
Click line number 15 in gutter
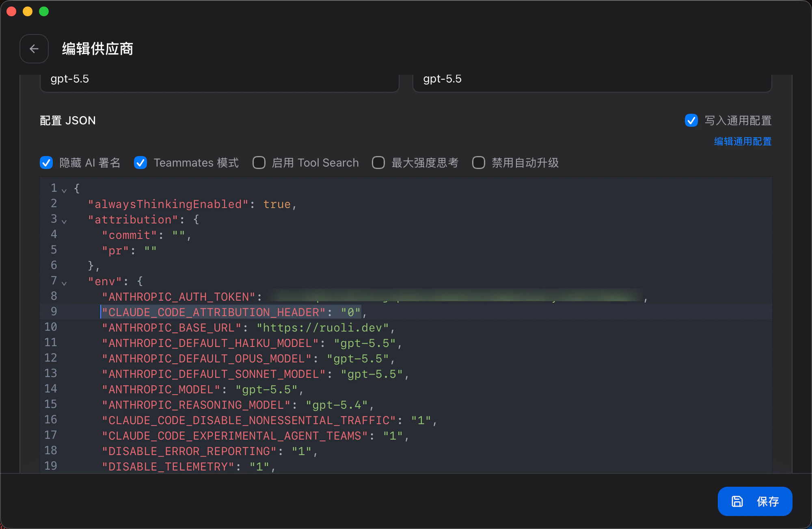pyautogui.click(x=51, y=404)
